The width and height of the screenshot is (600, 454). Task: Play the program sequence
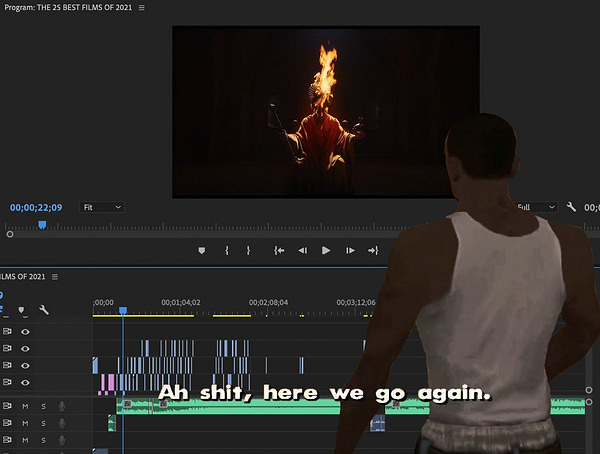click(326, 250)
